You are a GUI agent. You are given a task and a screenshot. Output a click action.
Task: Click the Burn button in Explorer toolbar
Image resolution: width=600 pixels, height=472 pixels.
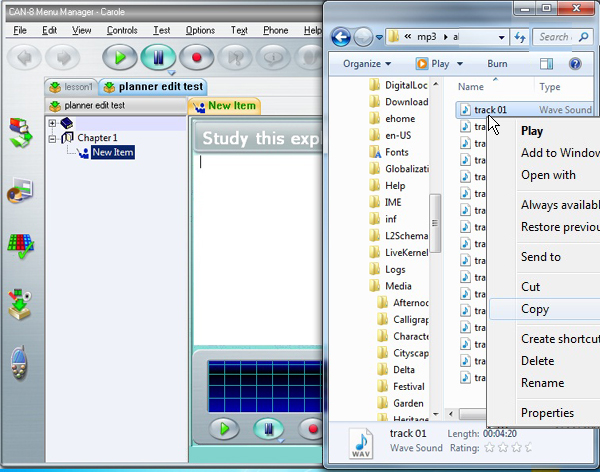(x=497, y=64)
